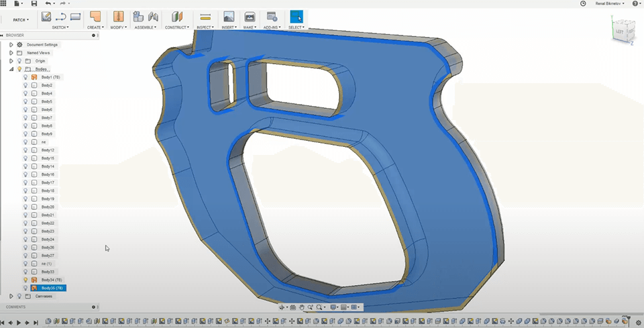Click the Save icon in the top bar
The image size is (644, 328).
[x=34, y=3]
